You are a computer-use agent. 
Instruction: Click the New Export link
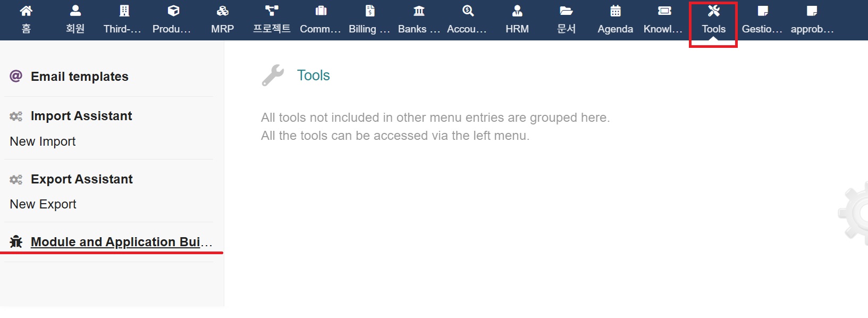pyautogui.click(x=43, y=204)
